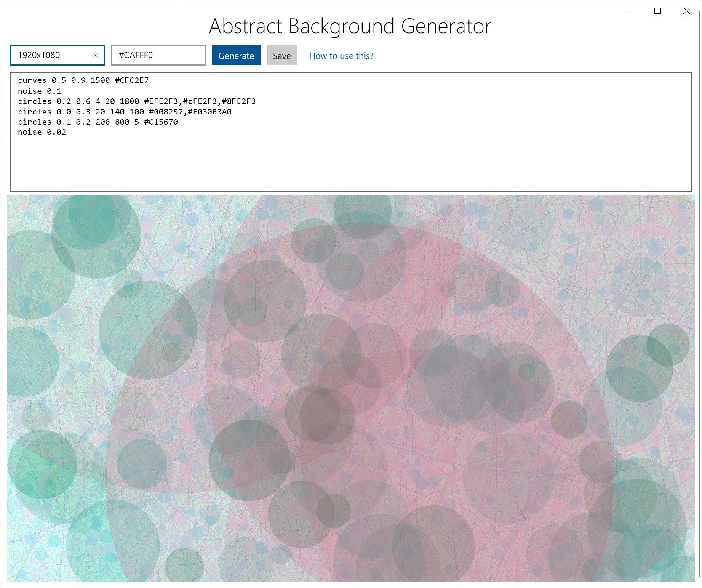Viewport: 702px width, 588px height.
Task: Click the circles line with #EFE2F3 colors
Action: click(x=137, y=101)
